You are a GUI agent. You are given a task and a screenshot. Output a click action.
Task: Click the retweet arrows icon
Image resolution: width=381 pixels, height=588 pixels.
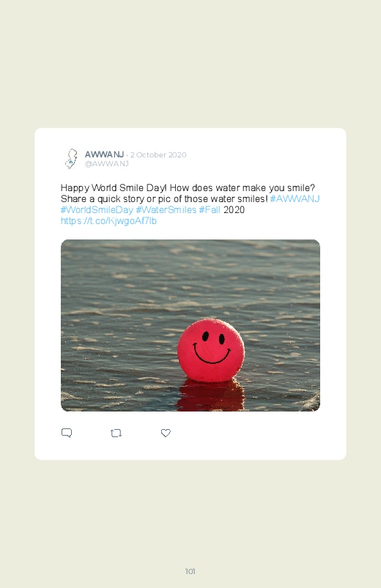[x=116, y=433]
